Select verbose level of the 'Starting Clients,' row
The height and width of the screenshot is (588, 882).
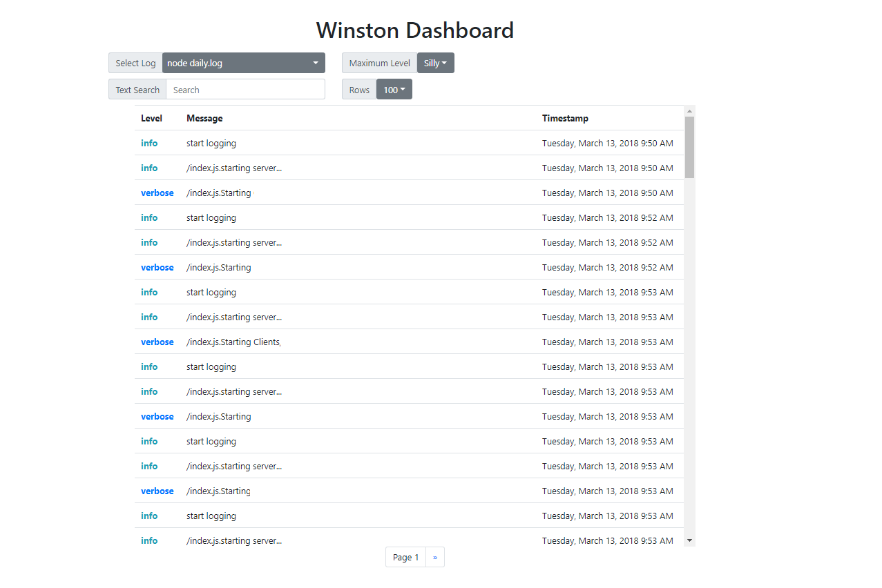pos(157,342)
